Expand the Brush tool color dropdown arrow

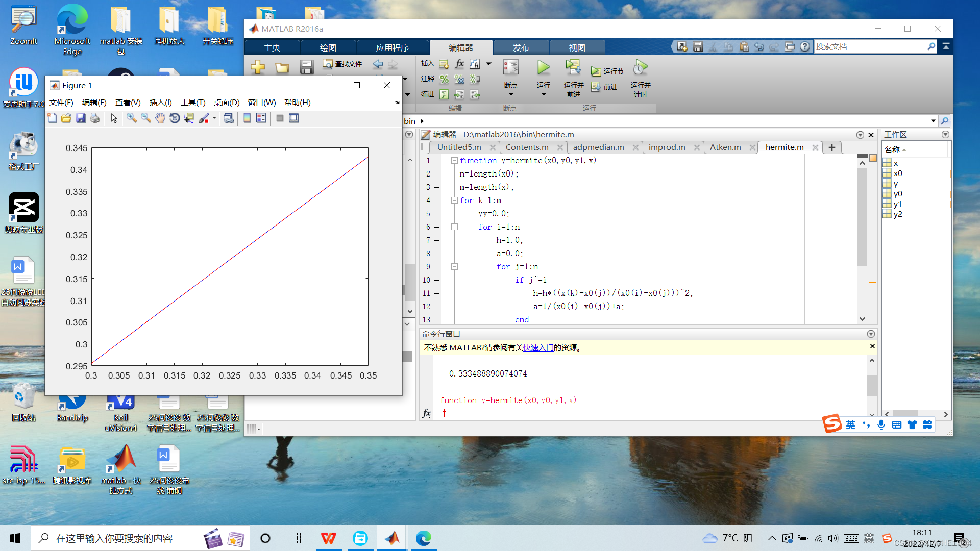(214, 118)
